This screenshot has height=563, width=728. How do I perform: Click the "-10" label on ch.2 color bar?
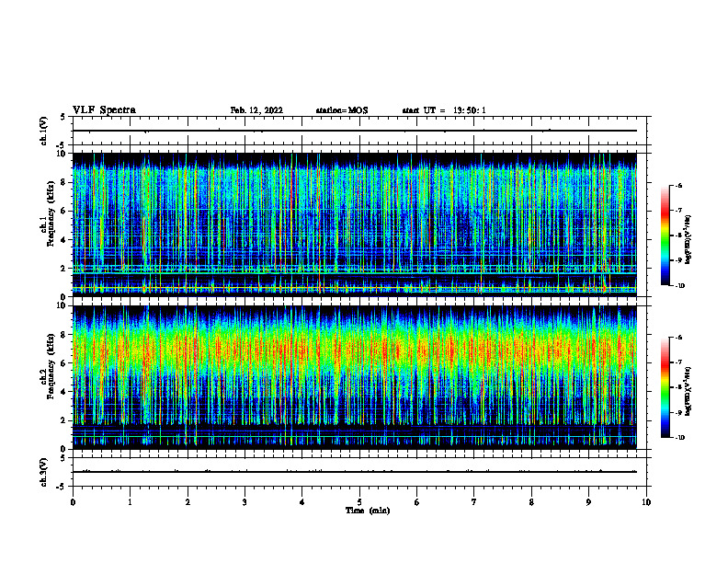(x=679, y=438)
